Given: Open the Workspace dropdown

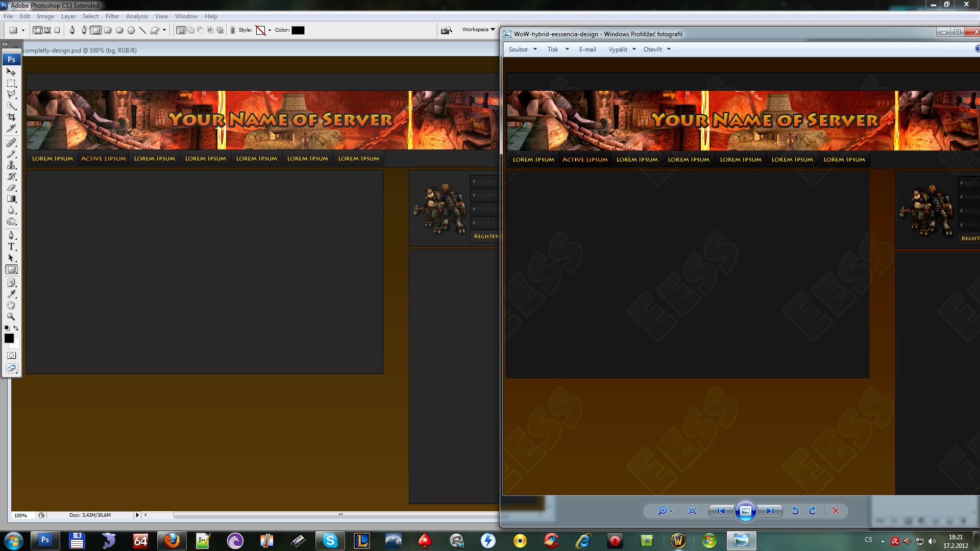Looking at the screenshot, I should point(478,30).
